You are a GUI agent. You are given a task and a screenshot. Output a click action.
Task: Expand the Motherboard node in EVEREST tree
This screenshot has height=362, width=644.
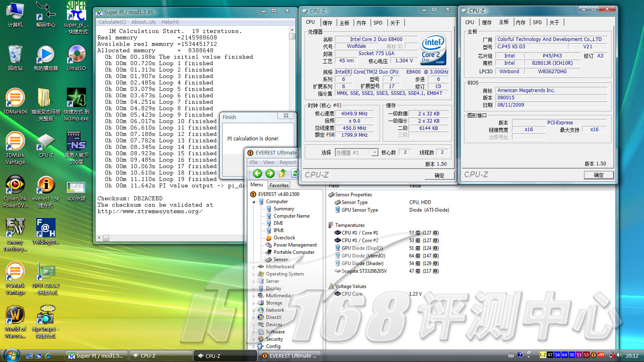254,267
